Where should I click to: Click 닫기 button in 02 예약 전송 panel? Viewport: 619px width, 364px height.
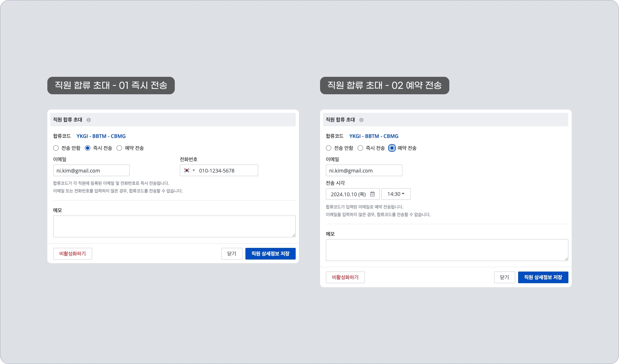(504, 277)
